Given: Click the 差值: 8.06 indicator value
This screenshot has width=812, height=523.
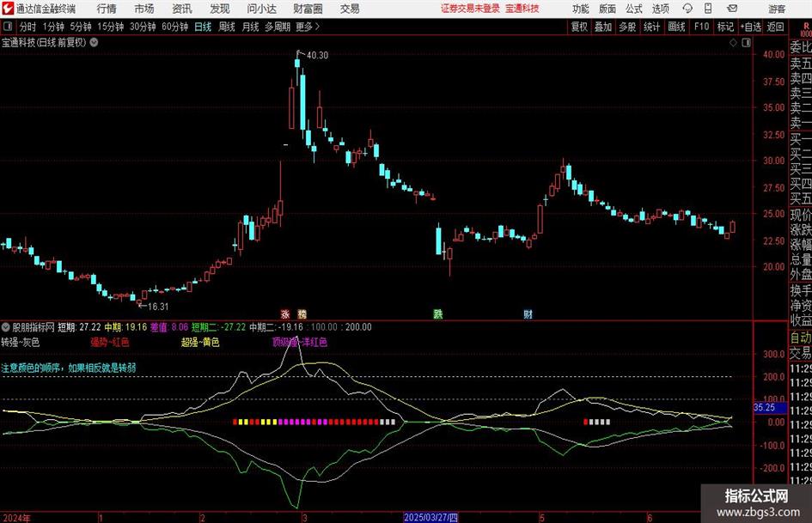Looking at the screenshot, I should tap(169, 326).
